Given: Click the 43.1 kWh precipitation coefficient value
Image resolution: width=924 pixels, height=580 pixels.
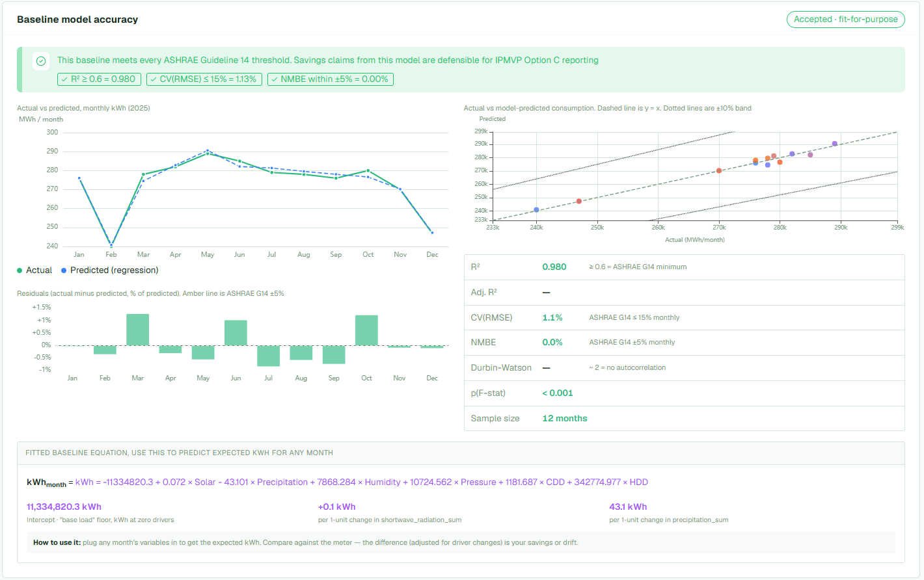Looking at the screenshot, I should pyautogui.click(x=628, y=507).
